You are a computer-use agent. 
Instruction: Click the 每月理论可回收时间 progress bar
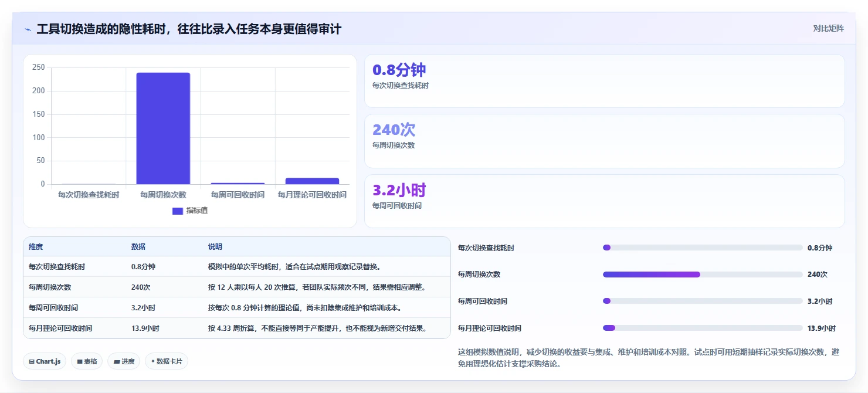point(703,328)
